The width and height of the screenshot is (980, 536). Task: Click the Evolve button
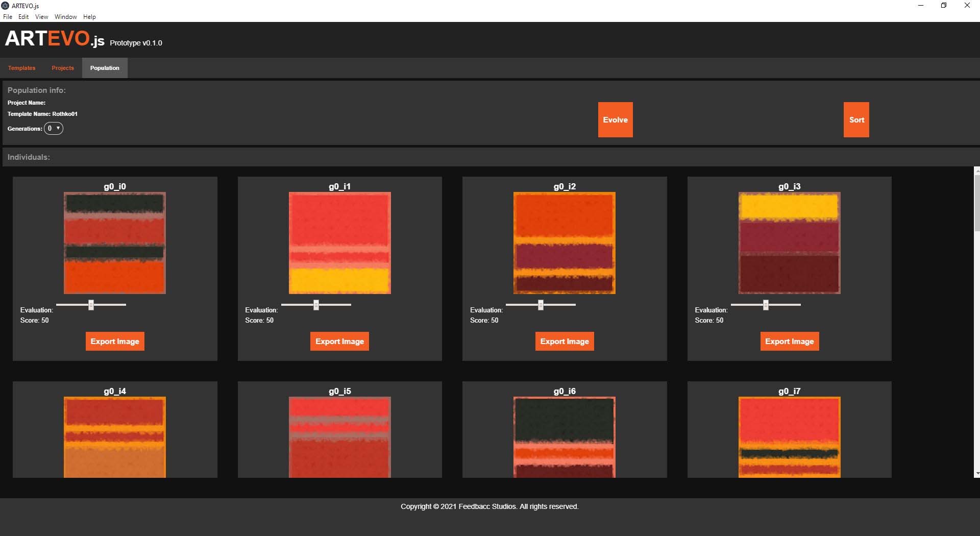pos(615,120)
